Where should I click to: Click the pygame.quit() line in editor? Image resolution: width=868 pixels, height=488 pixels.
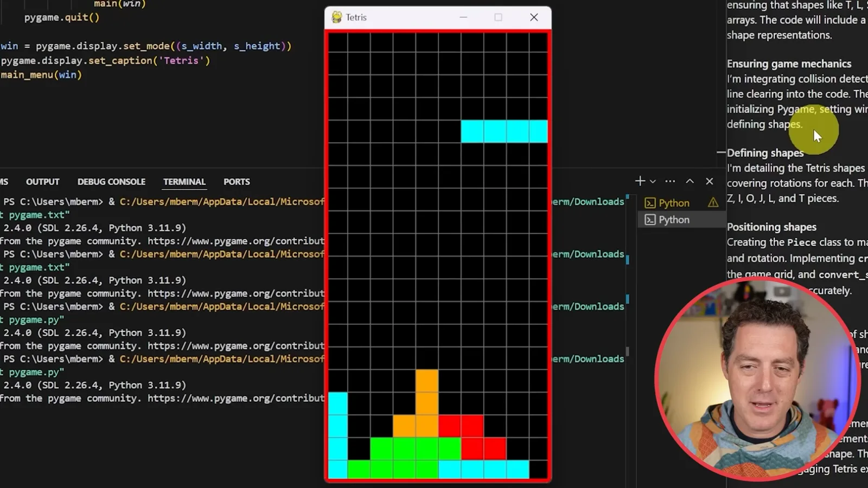click(62, 17)
